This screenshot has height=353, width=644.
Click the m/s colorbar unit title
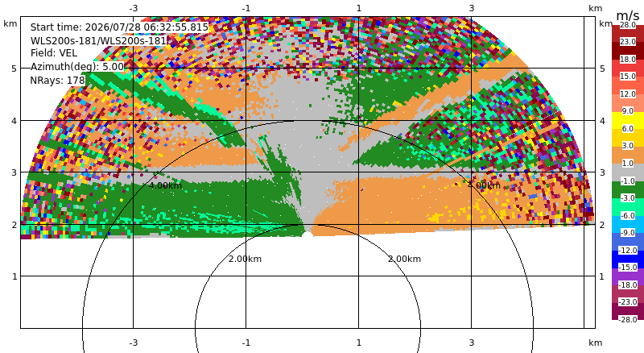pos(628,15)
